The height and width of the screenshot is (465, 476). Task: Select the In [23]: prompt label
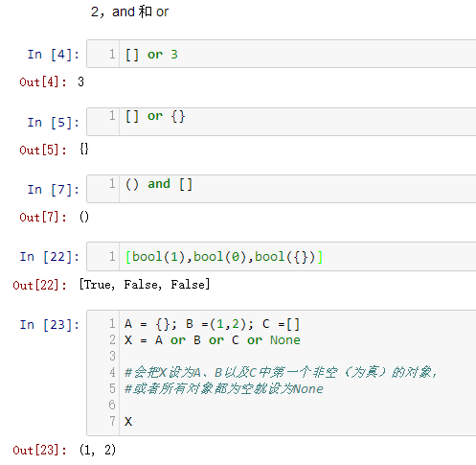pos(50,325)
